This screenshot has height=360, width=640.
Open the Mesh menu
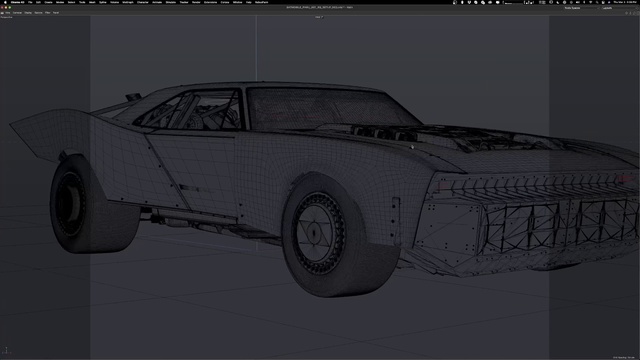[92, 2]
